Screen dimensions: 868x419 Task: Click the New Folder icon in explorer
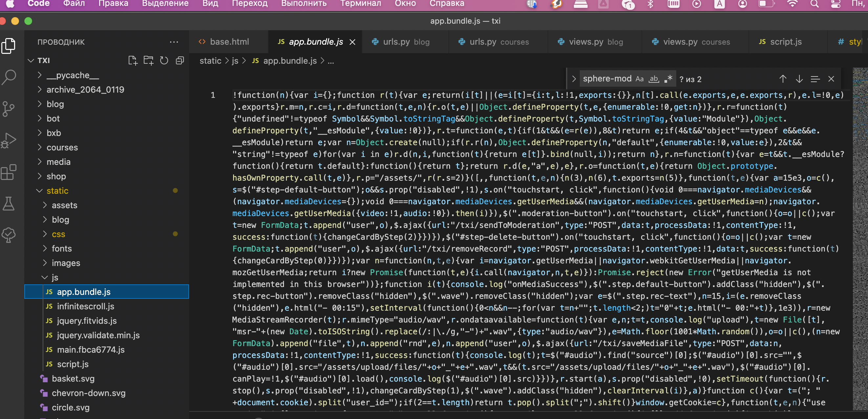pyautogui.click(x=148, y=61)
